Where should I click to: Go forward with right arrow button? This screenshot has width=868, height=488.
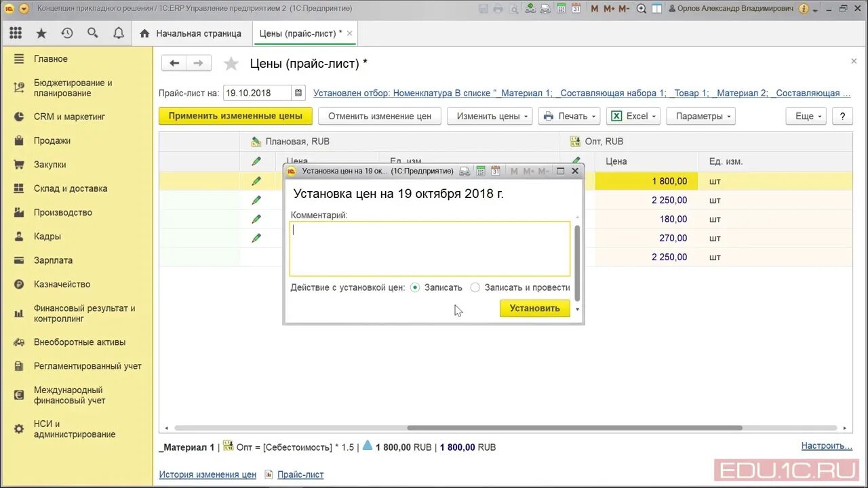pyautogui.click(x=199, y=63)
